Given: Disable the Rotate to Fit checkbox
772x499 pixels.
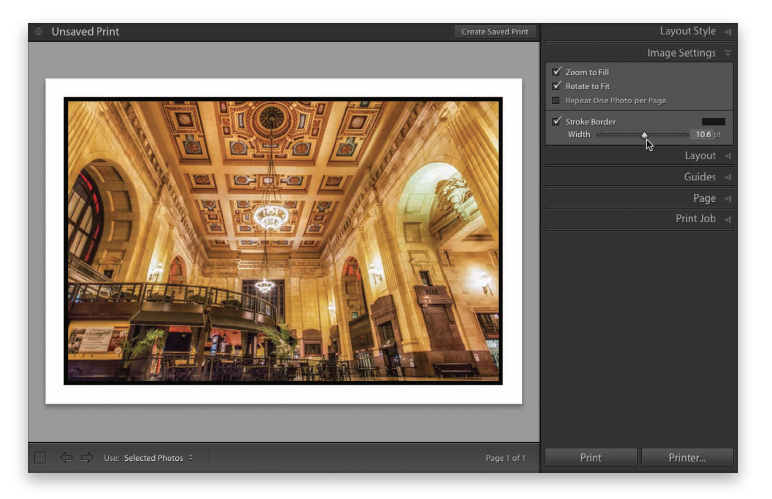Looking at the screenshot, I should pos(557,86).
